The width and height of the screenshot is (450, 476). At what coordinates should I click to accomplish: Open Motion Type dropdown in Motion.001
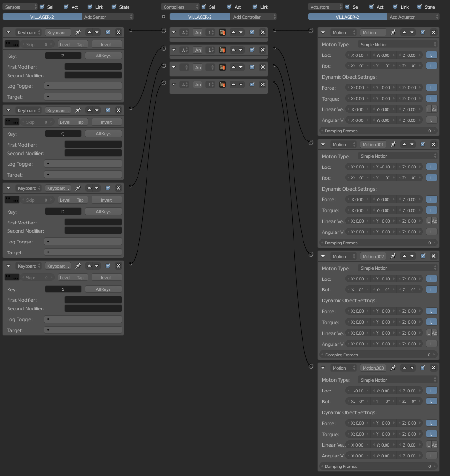tap(397, 156)
